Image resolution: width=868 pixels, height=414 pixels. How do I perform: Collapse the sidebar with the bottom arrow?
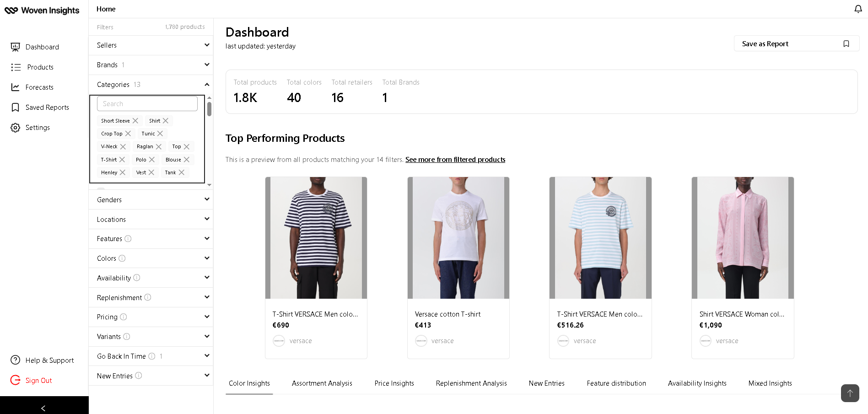tap(43, 408)
